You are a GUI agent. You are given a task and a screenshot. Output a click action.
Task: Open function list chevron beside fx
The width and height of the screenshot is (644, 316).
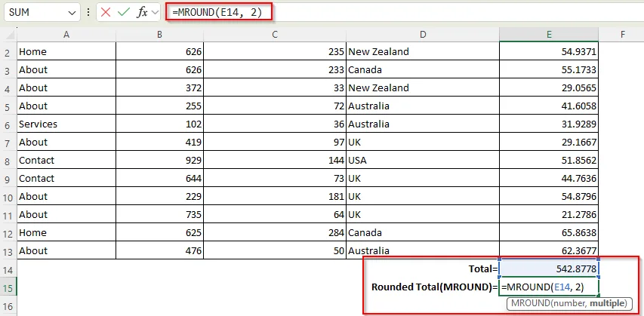[x=155, y=12]
